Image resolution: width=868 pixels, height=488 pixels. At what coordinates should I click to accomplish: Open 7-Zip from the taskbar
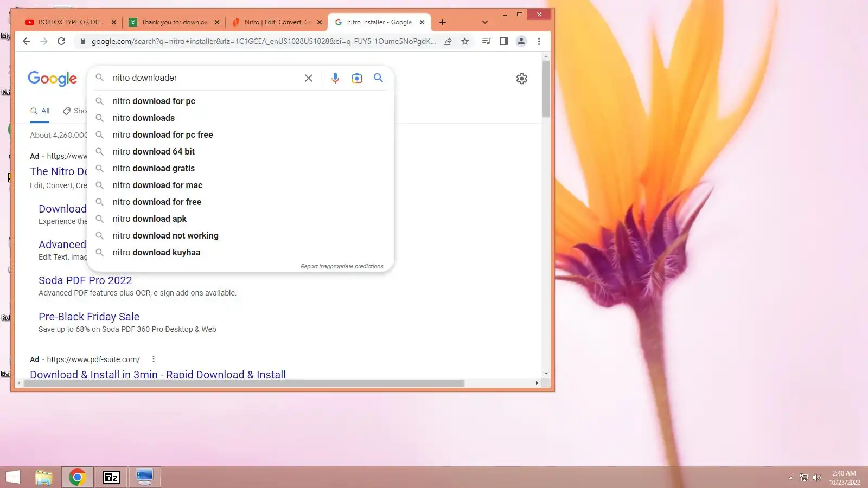coord(111,477)
